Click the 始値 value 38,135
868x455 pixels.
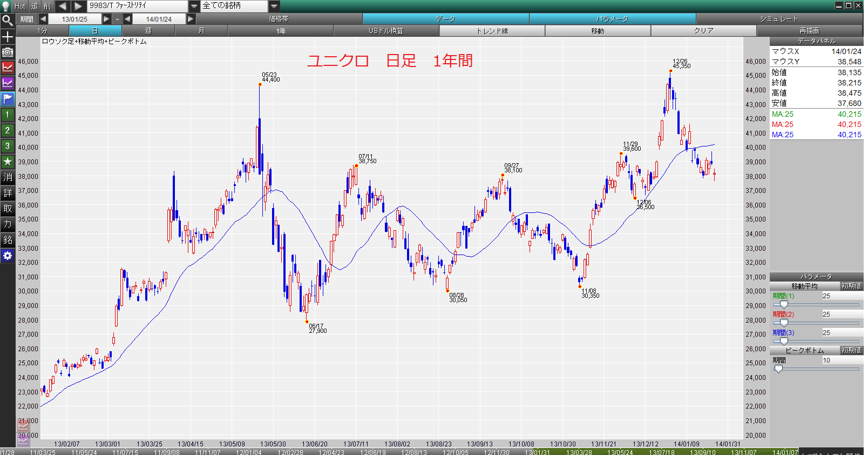(x=850, y=72)
